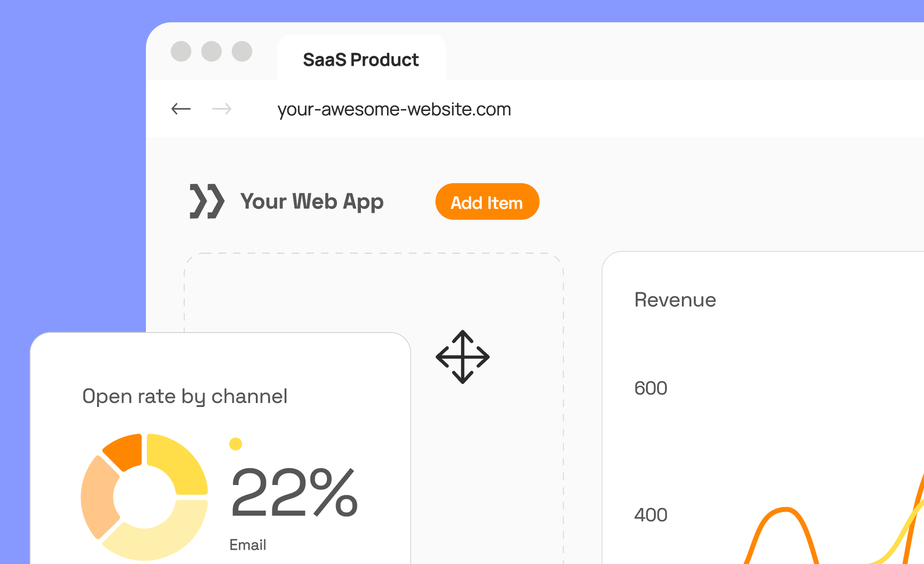This screenshot has height=564, width=924.
Task: Click the third gray window dot
Action: pyautogui.click(x=242, y=51)
